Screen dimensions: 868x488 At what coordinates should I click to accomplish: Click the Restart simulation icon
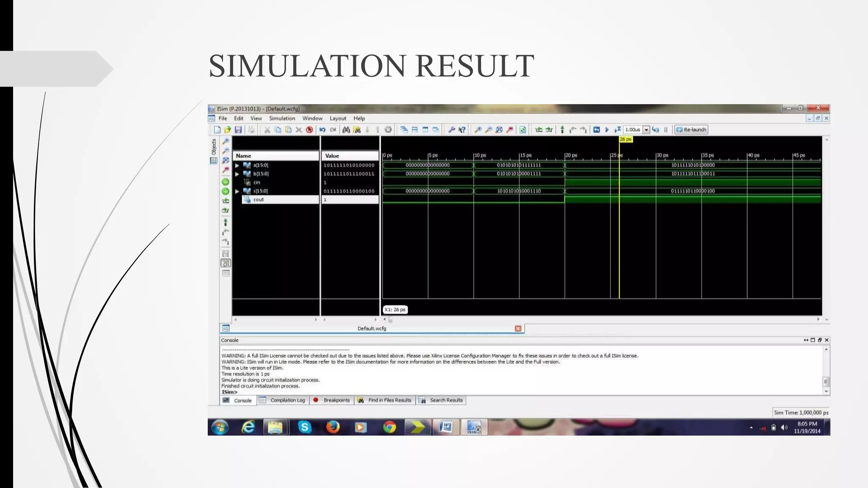[x=596, y=130]
